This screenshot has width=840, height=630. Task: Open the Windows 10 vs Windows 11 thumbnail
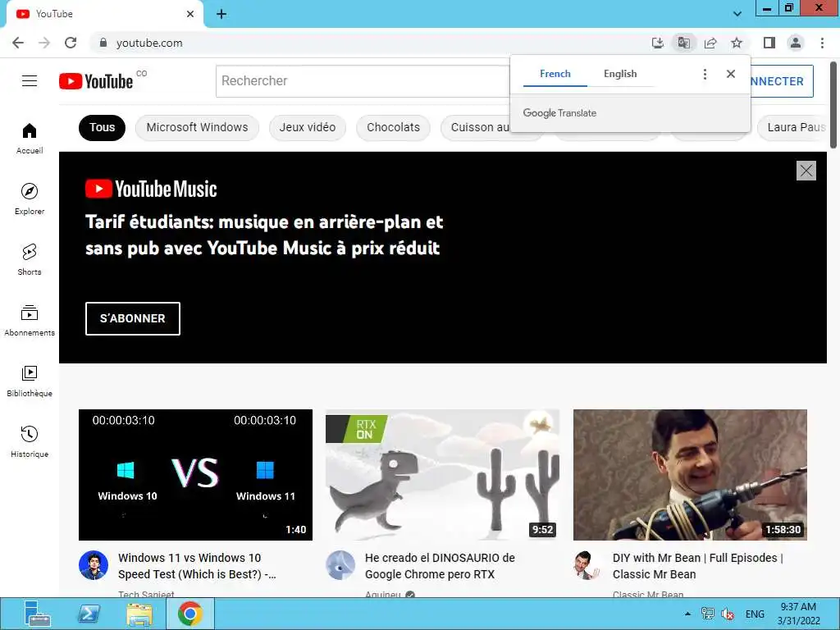(195, 475)
